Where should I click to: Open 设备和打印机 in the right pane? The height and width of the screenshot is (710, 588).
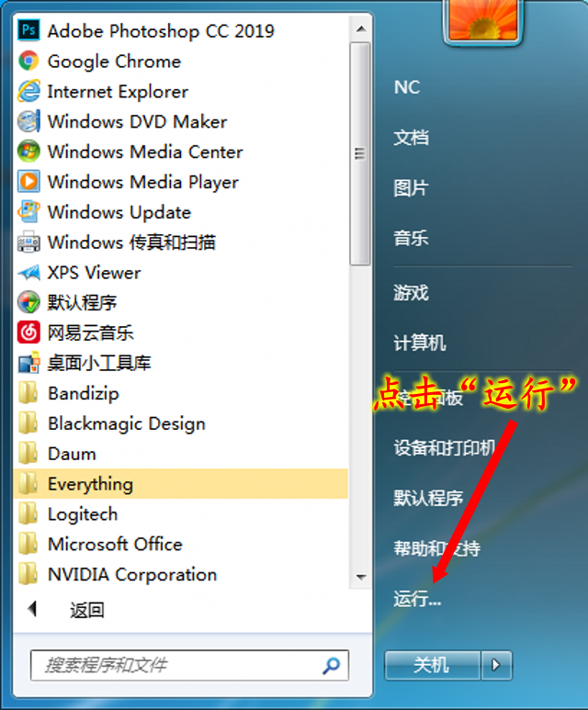(445, 448)
